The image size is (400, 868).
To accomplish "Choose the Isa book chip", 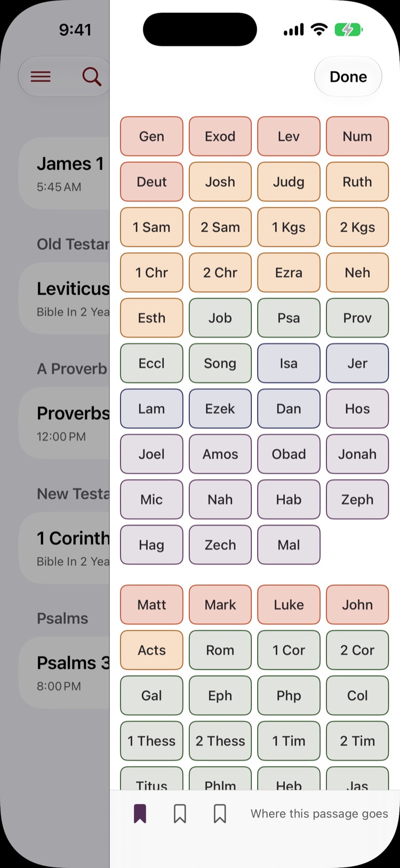I will [289, 363].
